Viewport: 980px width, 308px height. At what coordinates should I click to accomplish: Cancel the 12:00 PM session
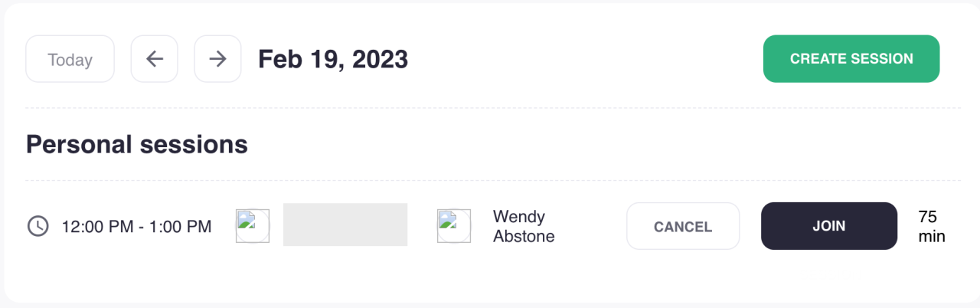(x=683, y=226)
